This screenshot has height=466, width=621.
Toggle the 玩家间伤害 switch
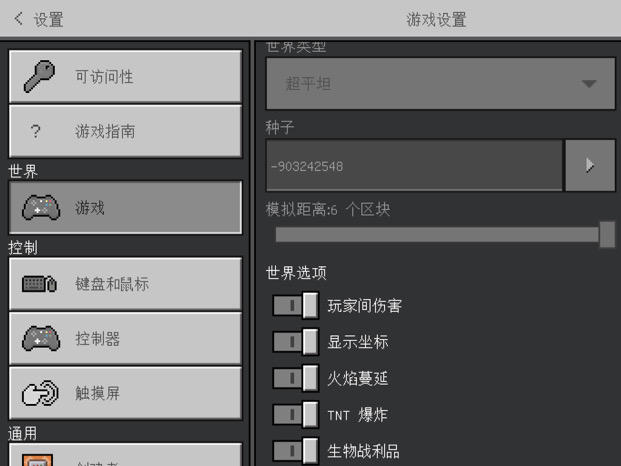tap(295, 305)
